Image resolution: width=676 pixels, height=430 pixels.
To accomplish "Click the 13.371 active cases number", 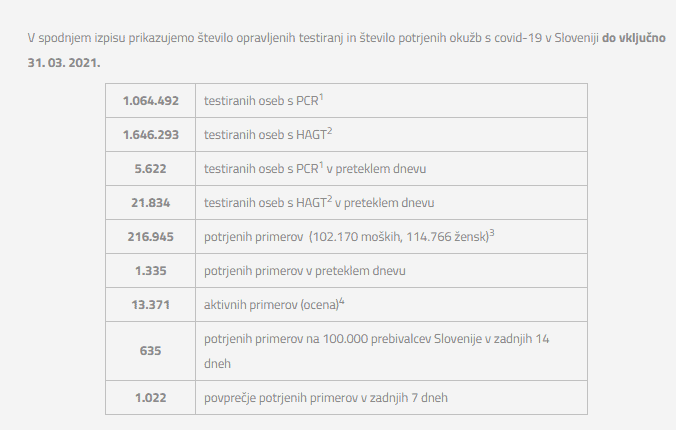I will pos(150,304).
